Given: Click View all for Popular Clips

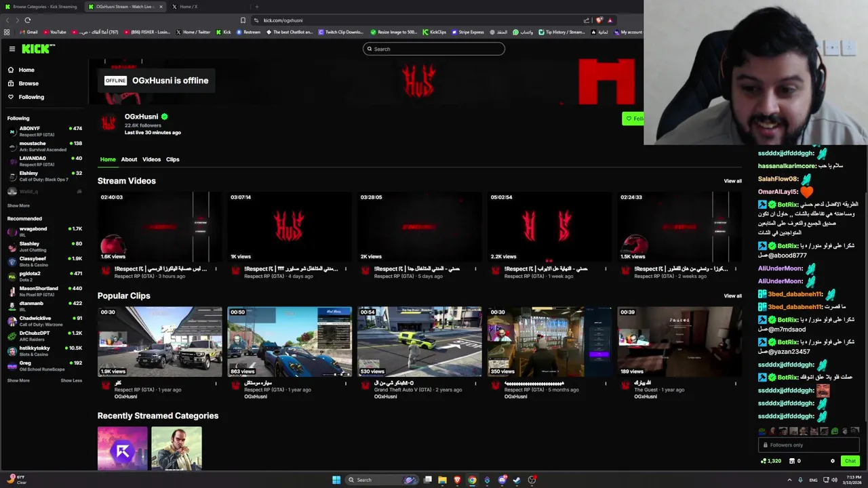Looking at the screenshot, I should pos(732,296).
